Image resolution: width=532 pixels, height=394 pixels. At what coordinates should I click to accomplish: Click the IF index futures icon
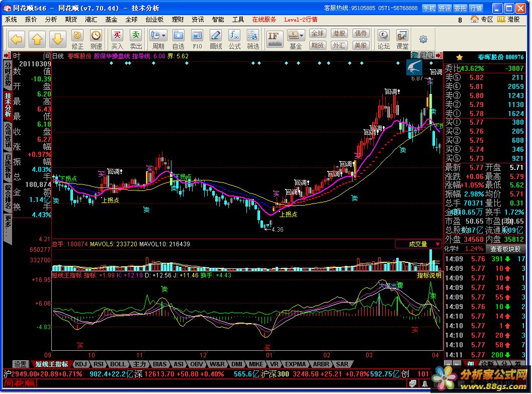tap(274, 39)
